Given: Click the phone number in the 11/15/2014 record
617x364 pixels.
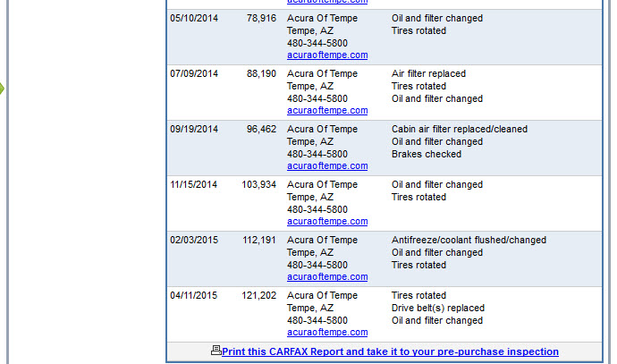Looking at the screenshot, I should click(317, 209).
